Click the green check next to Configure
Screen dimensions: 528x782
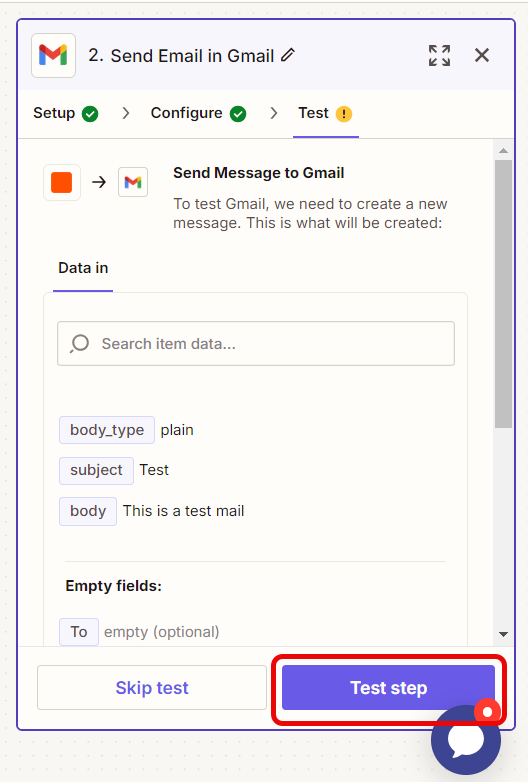(238, 114)
